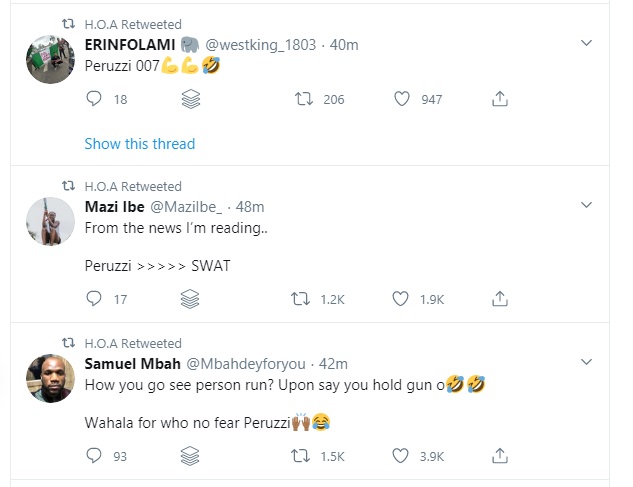Viewport: 633px width, 487px height.
Task: Like Mazi Ibe's tweet with the heart
Action: (401, 298)
